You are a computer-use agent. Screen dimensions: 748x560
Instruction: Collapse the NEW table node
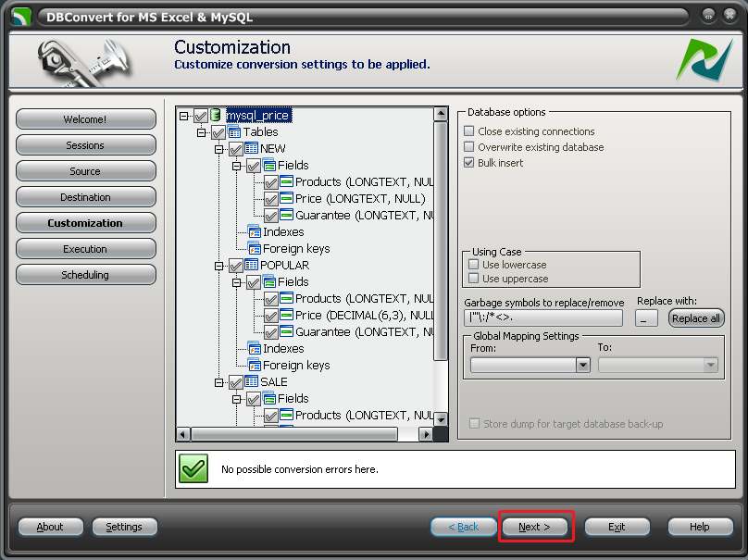pos(219,149)
